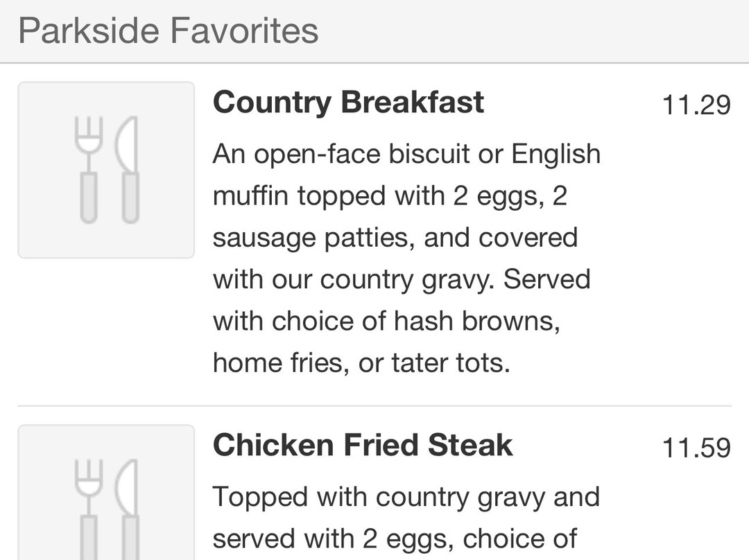The width and height of the screenshot is (749, 560).
Task: Click the knife icon beside Country Breakfast
Action: (128, 170)
